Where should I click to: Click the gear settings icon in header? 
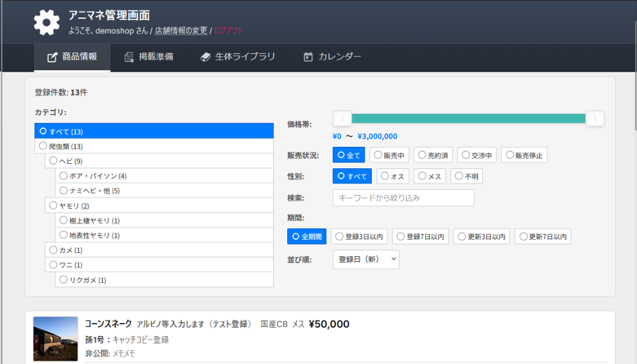click(46, 22)
